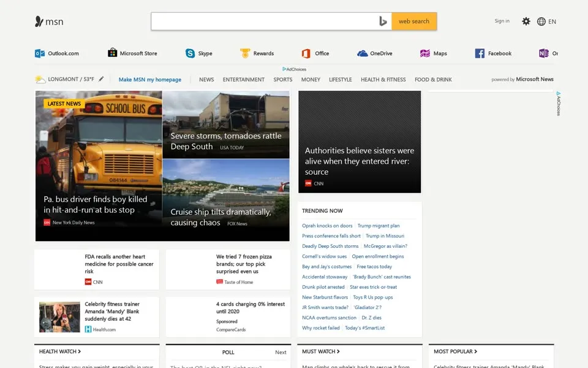Click Taste of Home source logo

219,282
